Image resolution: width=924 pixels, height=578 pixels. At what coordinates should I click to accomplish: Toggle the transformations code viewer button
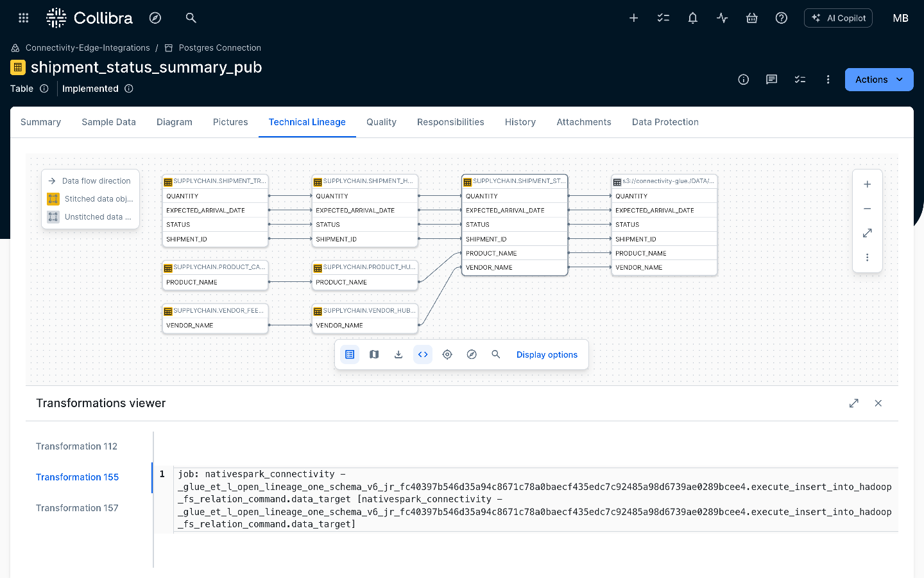423,355
